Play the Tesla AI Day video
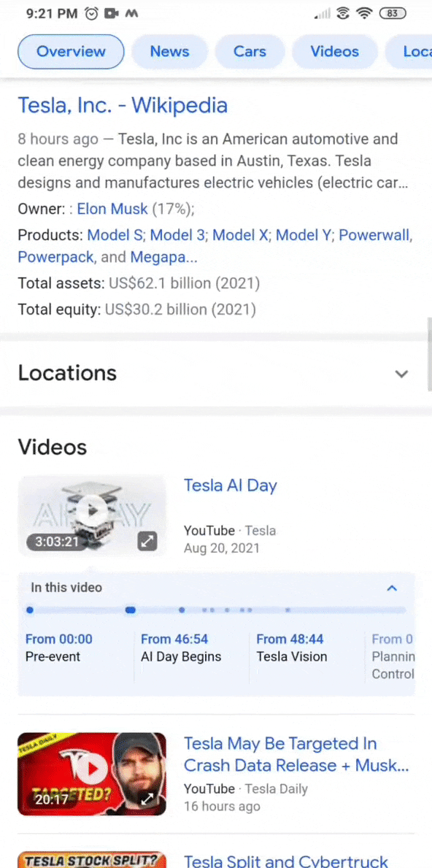 tap(91, 511)
